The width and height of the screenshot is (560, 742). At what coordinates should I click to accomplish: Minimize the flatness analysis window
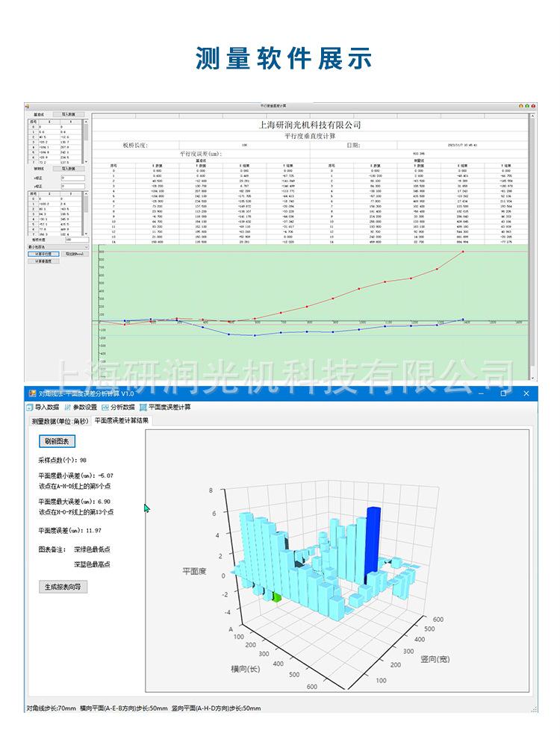tap(481, 393)
